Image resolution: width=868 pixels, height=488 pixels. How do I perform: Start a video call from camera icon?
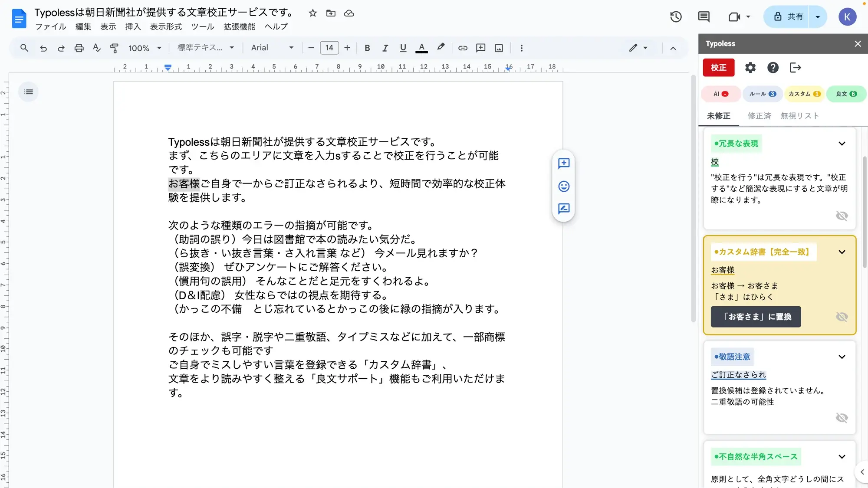point(734,17)
